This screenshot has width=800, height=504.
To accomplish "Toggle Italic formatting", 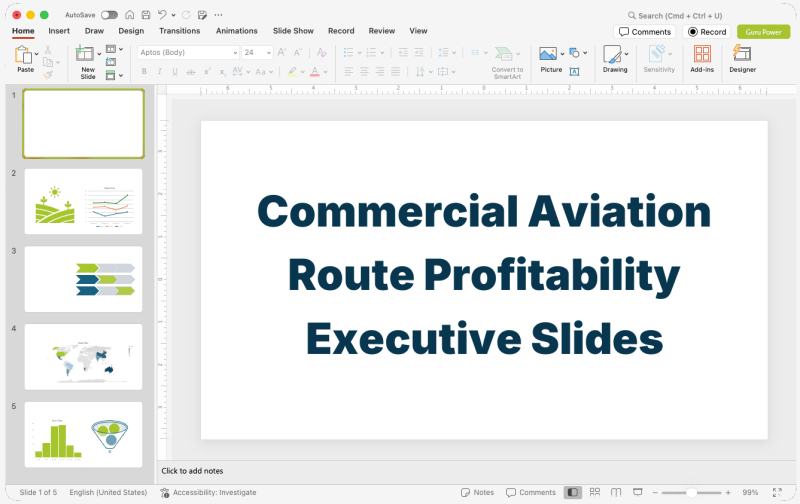I will click(160, 71).
